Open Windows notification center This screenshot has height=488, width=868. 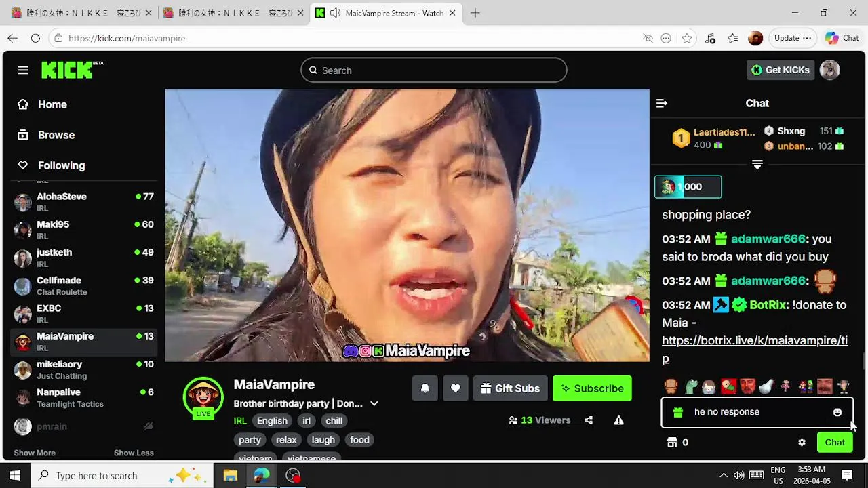click(x=847, y=475)
